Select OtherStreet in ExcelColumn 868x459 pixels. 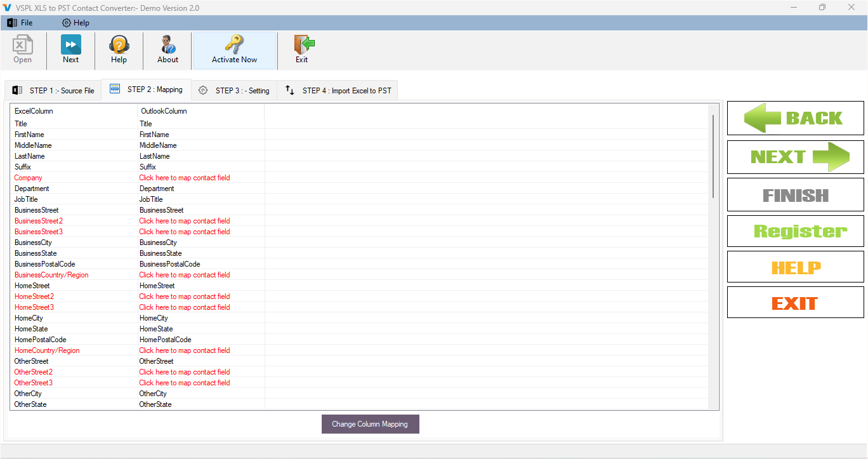32,361
